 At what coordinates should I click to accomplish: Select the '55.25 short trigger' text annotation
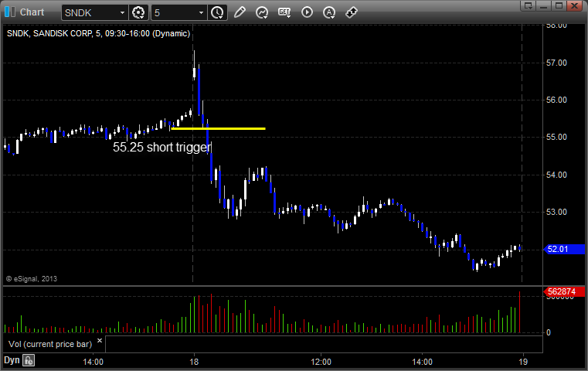pos(162,147)
